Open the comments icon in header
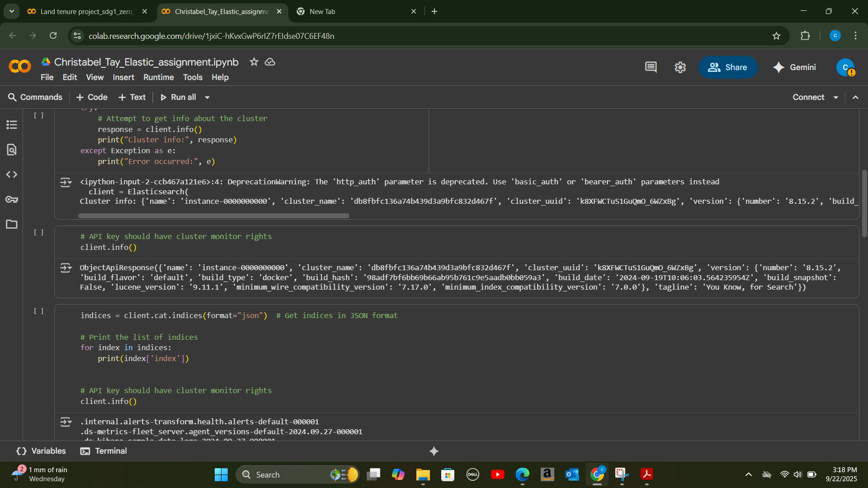 (651, 67)
